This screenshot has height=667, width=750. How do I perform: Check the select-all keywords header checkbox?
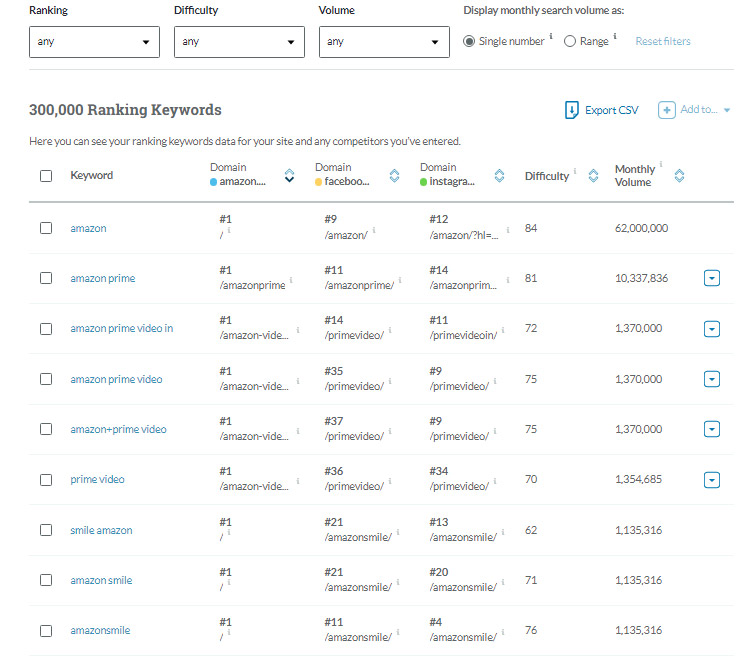(46, 176)
